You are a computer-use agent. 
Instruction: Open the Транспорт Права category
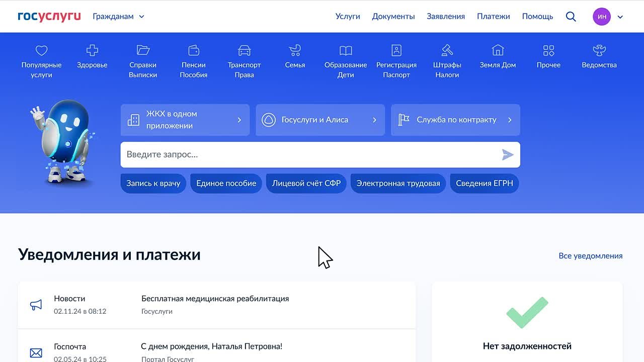pos(244,56)
